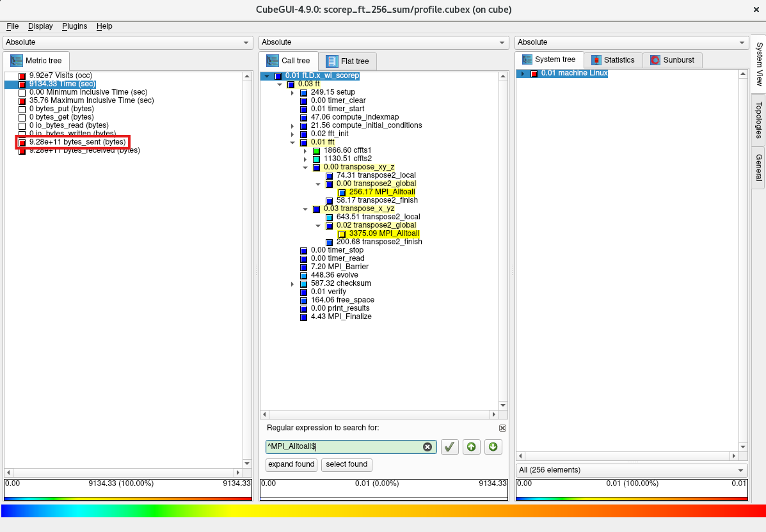Click the machine Linux red box icon
Image resolution: width=766 pixels, height=532 pixels.
click(x=534, y=74)
